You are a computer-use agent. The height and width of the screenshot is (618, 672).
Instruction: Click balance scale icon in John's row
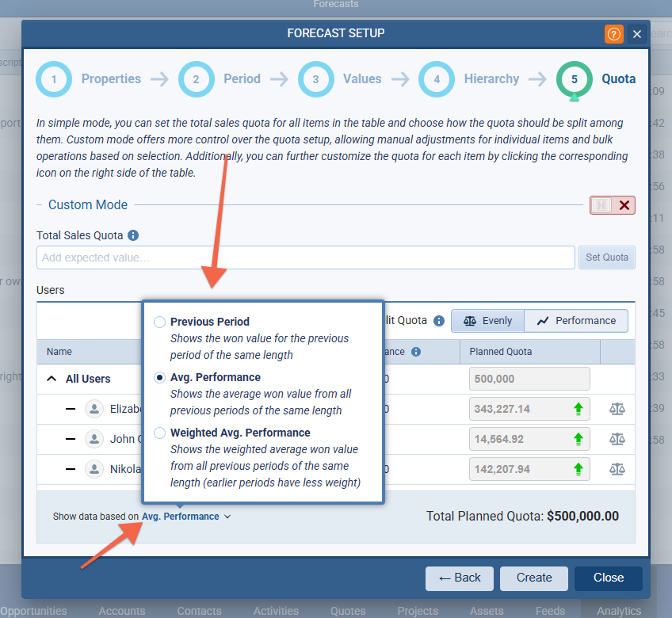coord(617,439)
